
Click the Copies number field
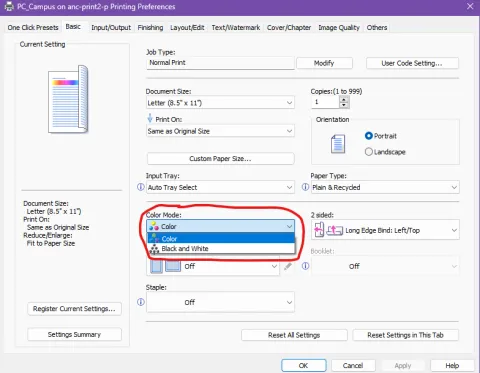pyautogui.click(x=325, y=102)
